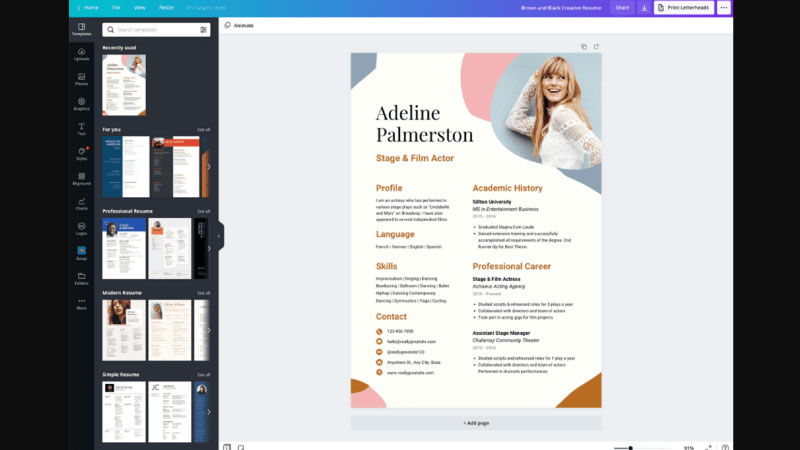The height and width of the screenshot is (450, 800).
Task: Open the File menu
Action: pyautogui.click(x=117, y=7)
